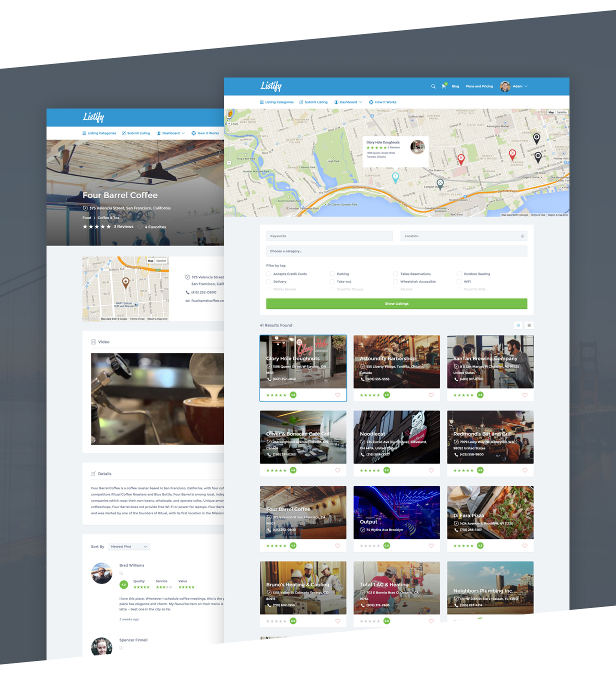
Task: Favorite Output listing with the heart icon
Action: click(x=431, y=546)
